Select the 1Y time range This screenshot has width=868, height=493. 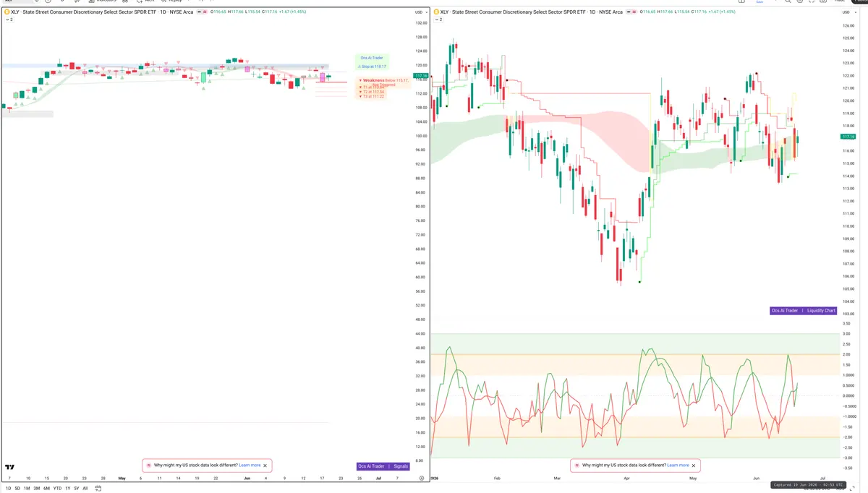[68, 489]
